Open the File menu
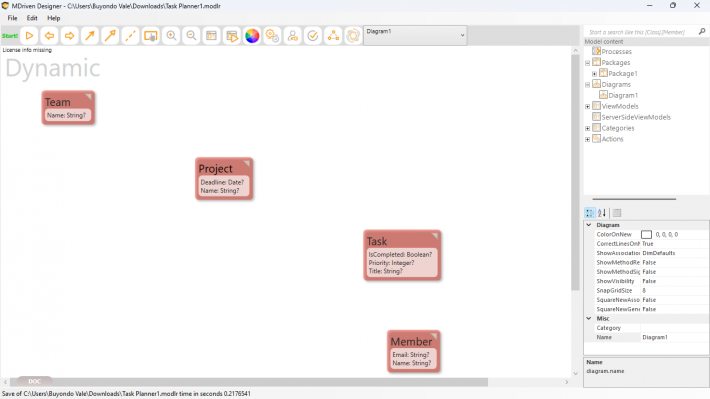Image resolution: width=710 pixels, height=399 pixels. pyautogui.click(x=12, y=18)
